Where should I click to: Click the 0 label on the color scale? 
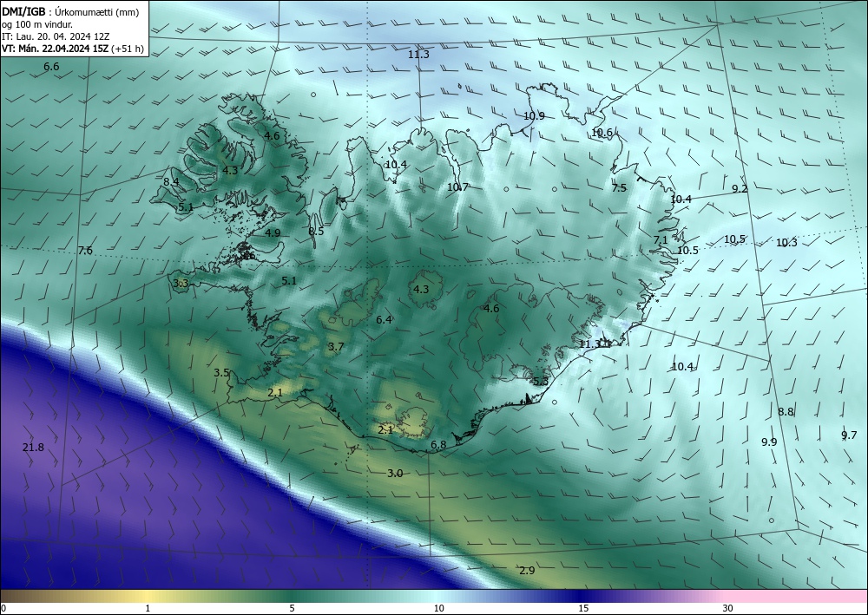coord(3,608)
